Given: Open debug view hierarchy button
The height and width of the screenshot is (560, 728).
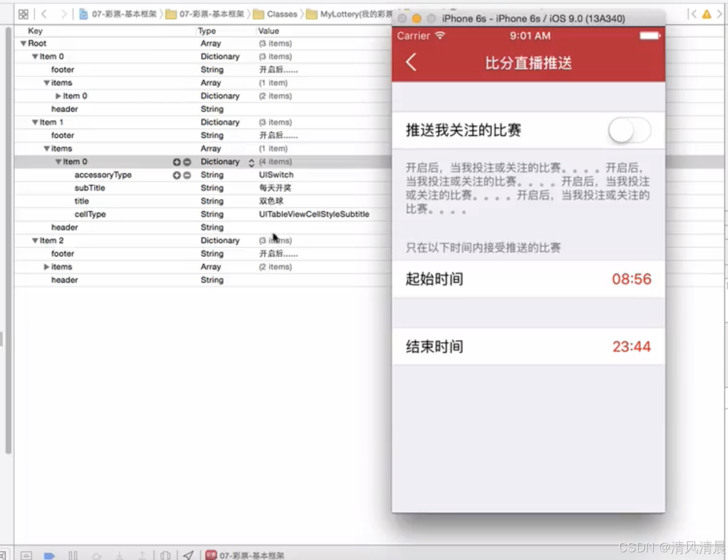Looking at the screenshot, I should tap(165, 555).
